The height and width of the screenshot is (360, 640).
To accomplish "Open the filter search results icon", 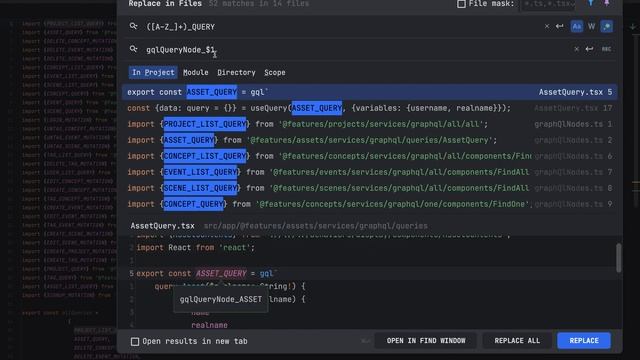I will pyautogui.click(x=591, y=3).
